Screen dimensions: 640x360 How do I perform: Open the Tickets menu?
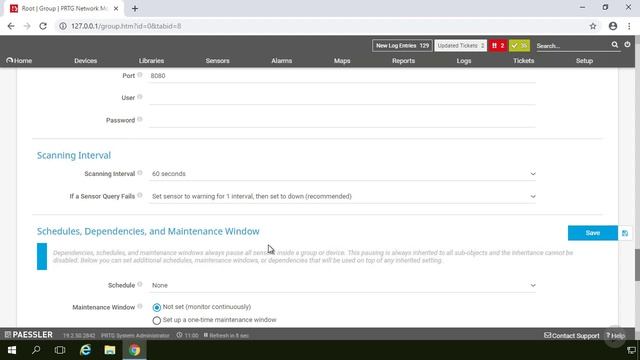[x=524, y=60]
